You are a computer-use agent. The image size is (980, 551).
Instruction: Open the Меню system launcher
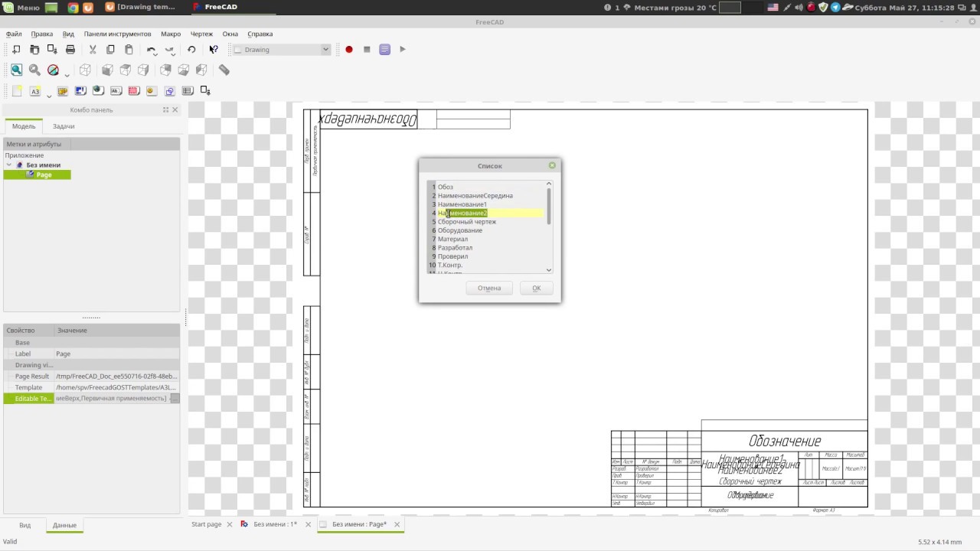coord(21,8)
